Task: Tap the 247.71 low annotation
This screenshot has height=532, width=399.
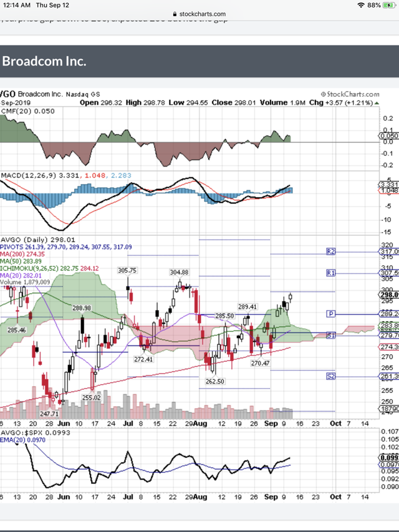Action: (49, 414)
